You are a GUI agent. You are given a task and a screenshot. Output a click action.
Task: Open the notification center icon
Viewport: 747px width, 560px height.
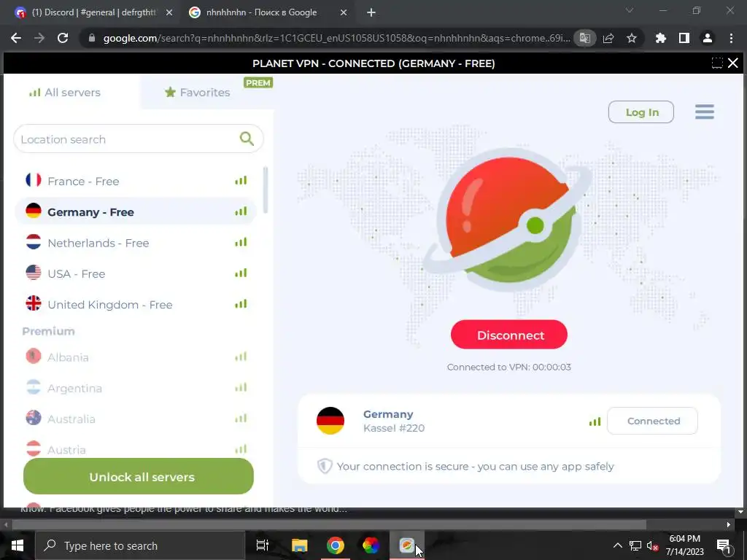pos(724,545)
